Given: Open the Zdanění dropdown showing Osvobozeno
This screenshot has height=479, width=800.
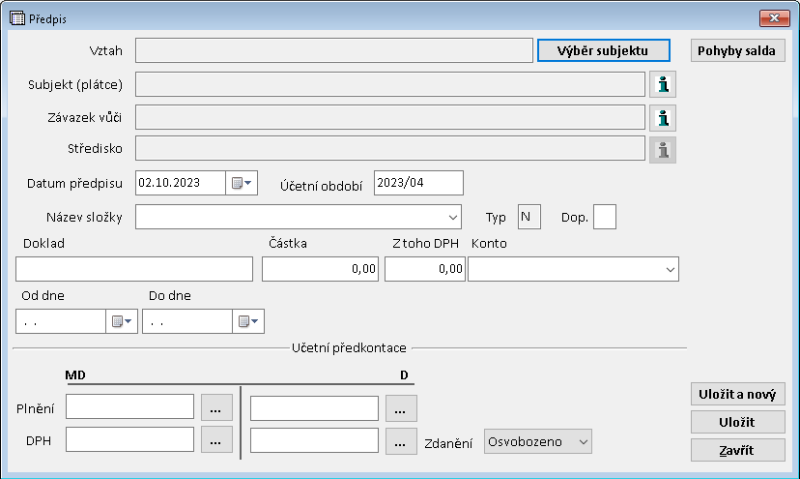Looking at the screenshot, I should 584,441.
